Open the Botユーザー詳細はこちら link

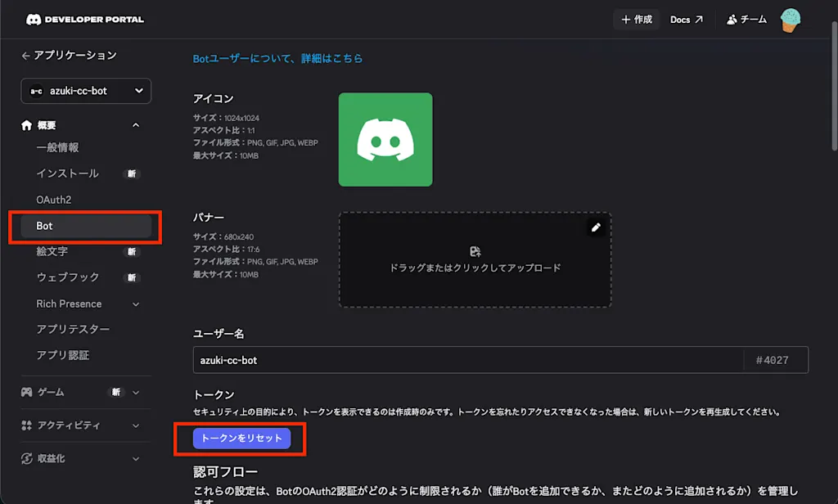coord(277,58)
